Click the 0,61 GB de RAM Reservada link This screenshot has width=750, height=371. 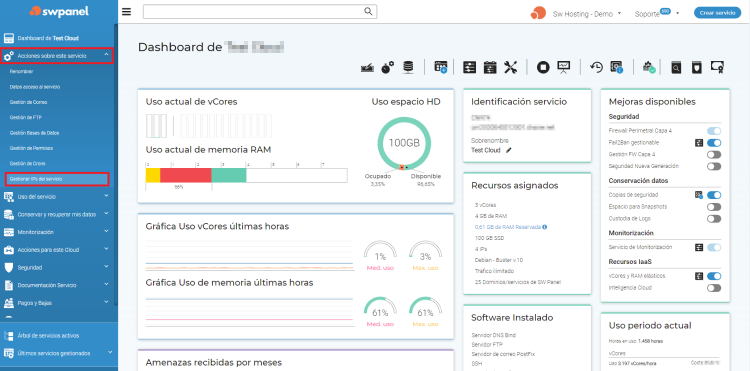tap(507, 227)
